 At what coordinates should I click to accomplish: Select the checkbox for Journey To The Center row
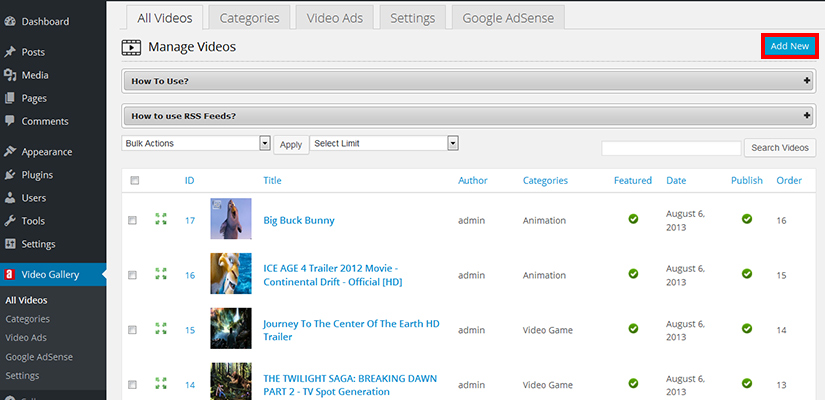[133, 329]
